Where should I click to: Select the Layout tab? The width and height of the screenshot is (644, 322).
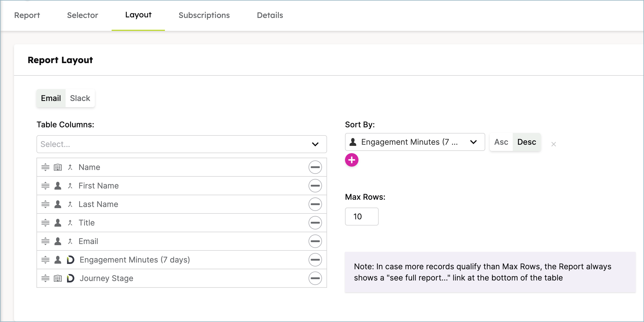point(138,15)
